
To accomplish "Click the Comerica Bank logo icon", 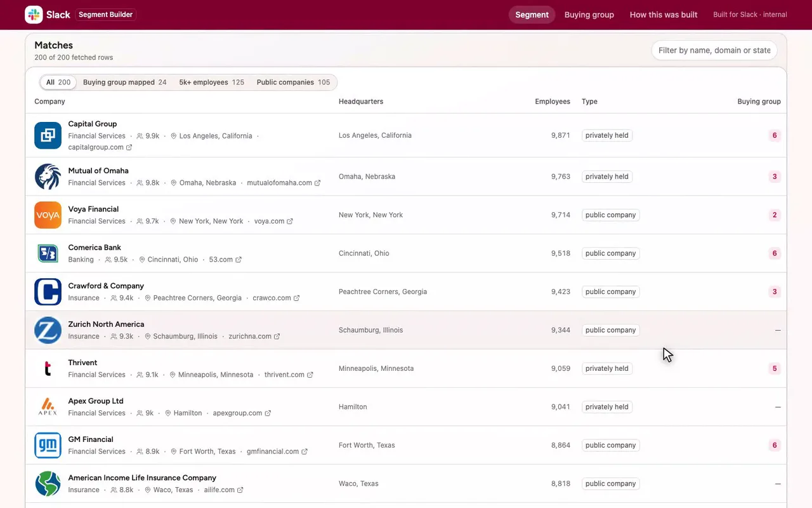I will click(x=48, y=253).
